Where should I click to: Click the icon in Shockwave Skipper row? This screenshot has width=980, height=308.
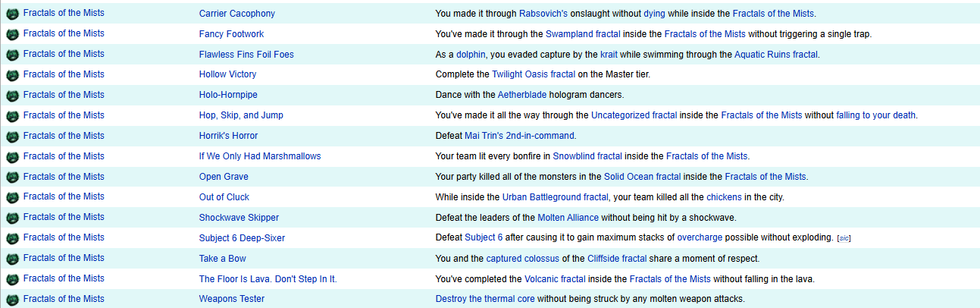[11, 218]
